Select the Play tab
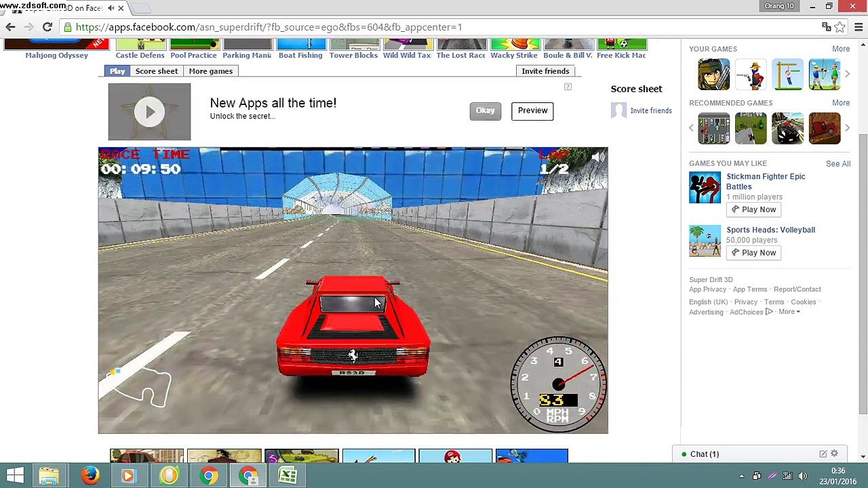 pyautogui.click(x=117, y=71)
